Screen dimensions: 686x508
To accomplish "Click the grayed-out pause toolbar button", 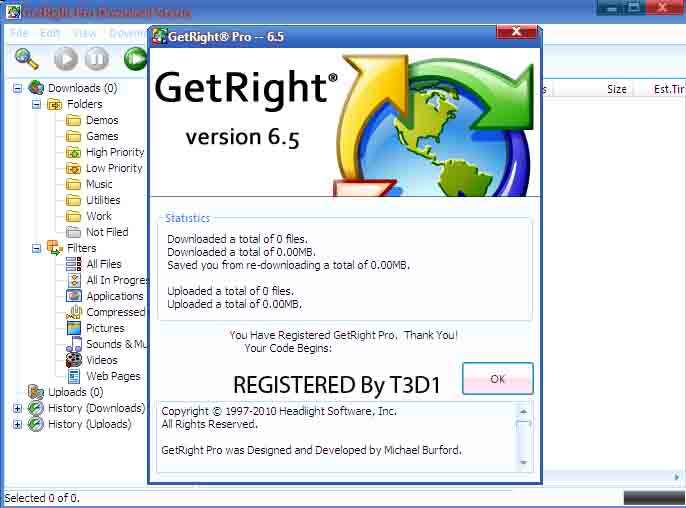I will click(x=97, y=59).
